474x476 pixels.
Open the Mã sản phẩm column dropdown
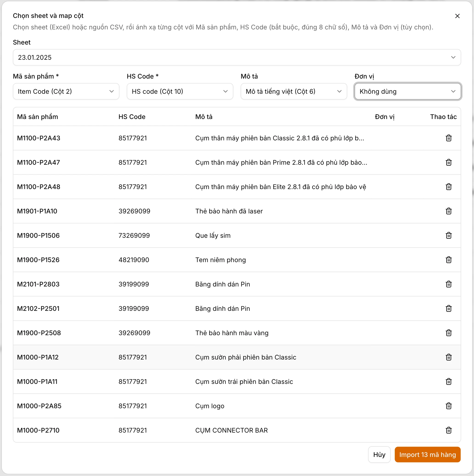[x=66, y=91]
